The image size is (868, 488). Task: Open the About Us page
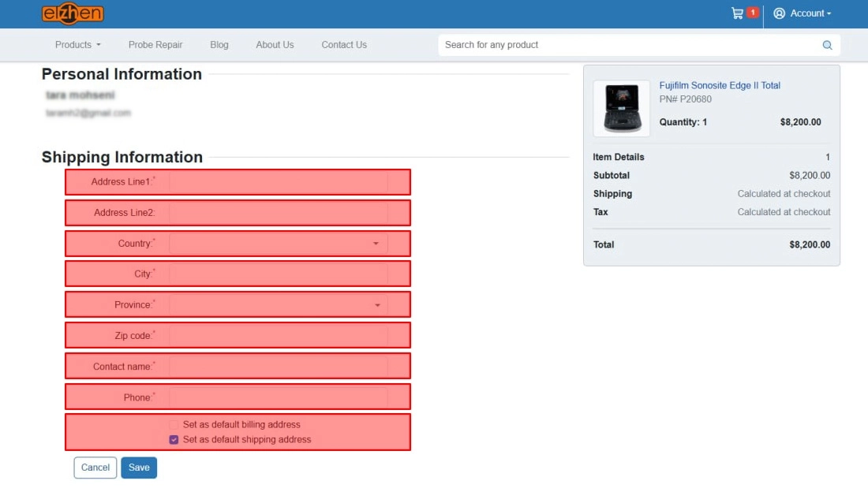275,45
